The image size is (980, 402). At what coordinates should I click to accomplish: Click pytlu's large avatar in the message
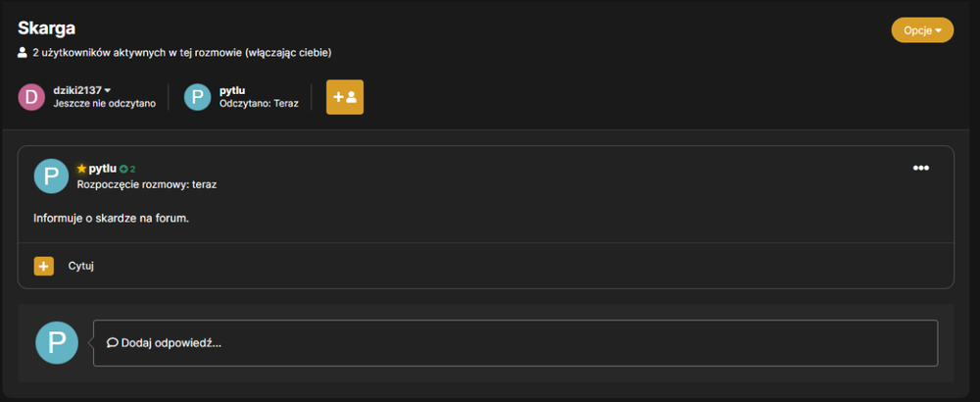[x=51, y=176]
